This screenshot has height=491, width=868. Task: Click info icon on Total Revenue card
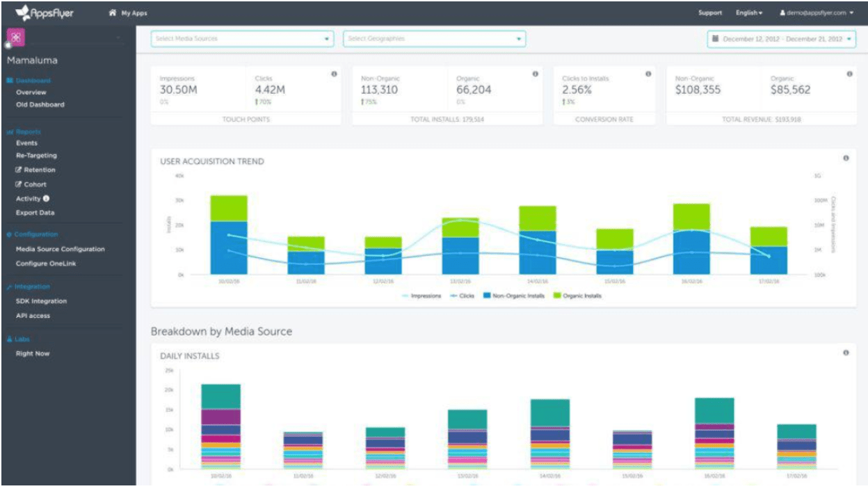point(849,74)
